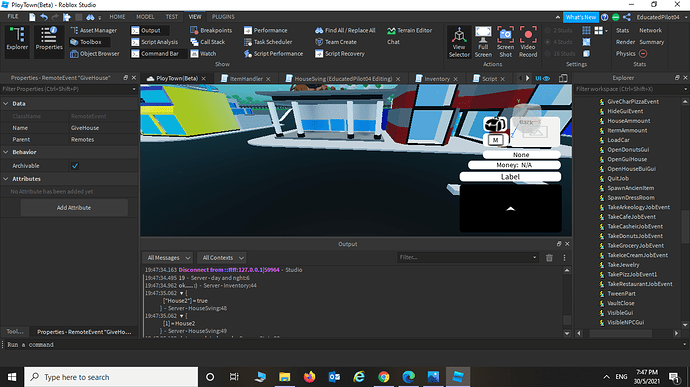Collapse the House2 = true table in output
690x387 pixels.
pyautogui.click(x=181, y=293)
